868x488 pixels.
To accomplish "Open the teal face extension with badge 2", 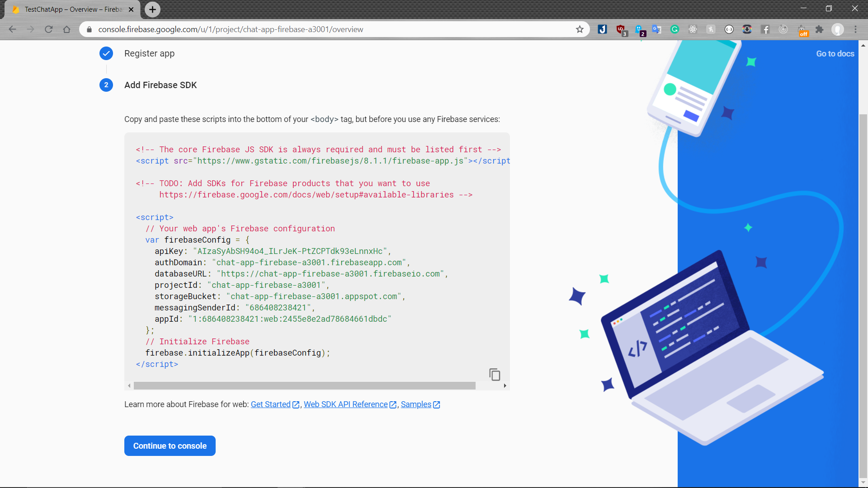I will (x=639, y=30).
